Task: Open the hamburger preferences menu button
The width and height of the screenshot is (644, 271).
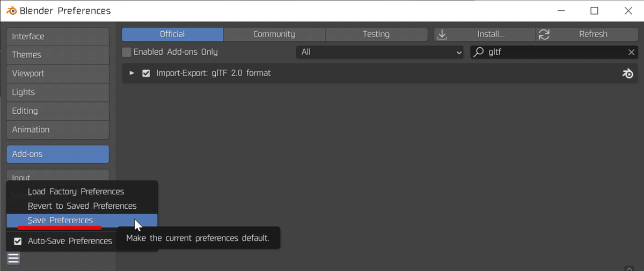Action: pos(13,259)
